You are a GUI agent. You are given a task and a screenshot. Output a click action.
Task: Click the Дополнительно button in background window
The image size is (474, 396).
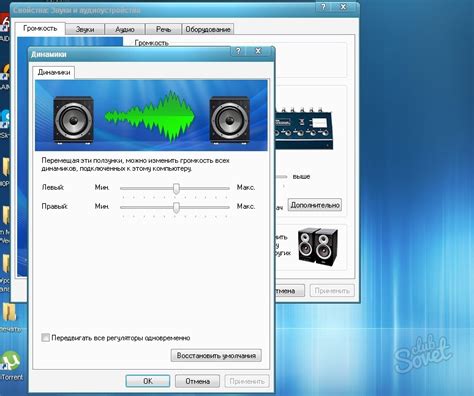[x=315, y=205]
